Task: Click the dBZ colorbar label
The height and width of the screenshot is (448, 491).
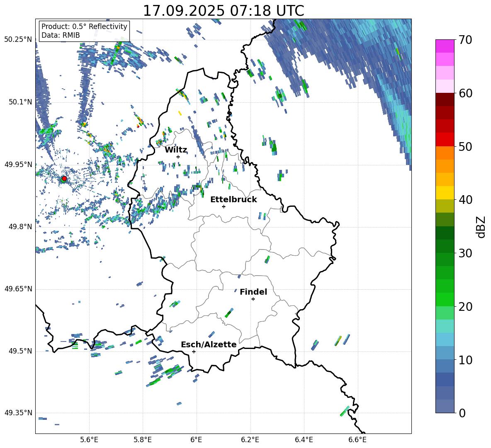Action: (x=481, y=227)
